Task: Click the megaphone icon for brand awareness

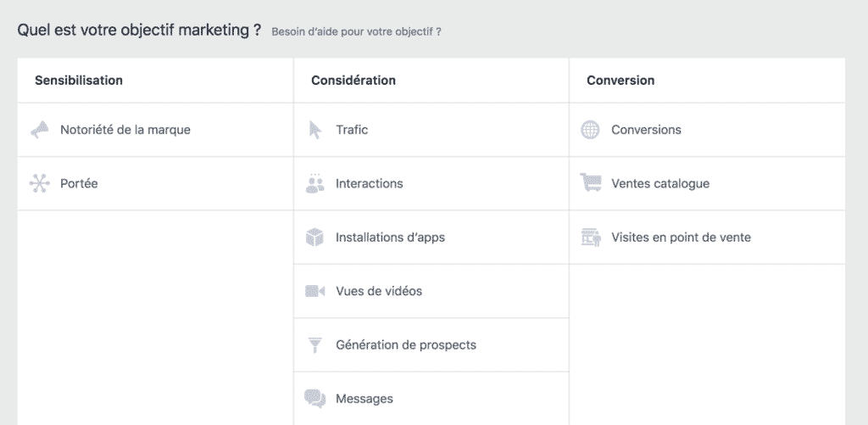Action: coord(39,130)
